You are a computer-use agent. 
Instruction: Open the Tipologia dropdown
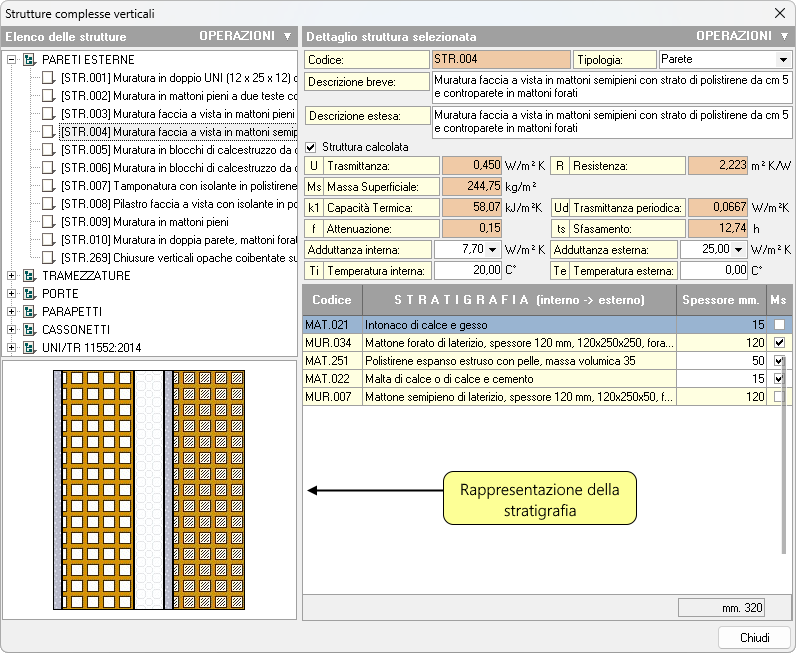(782, 60)
